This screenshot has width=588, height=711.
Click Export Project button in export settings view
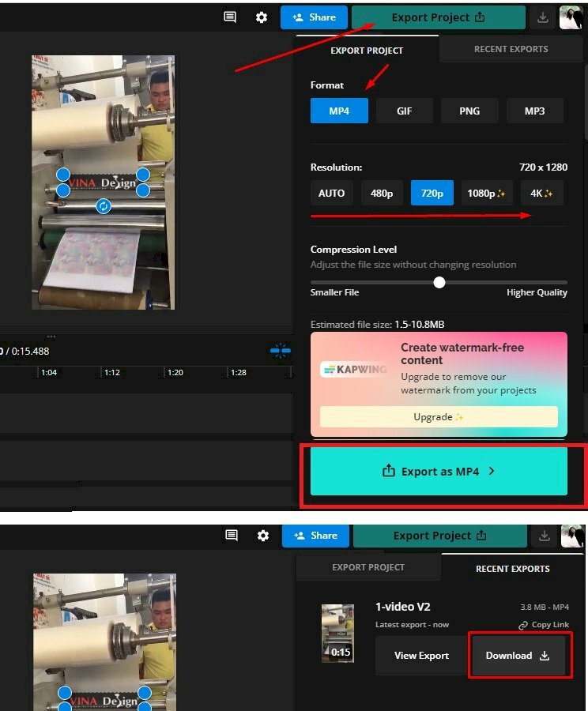click(439, 17)
